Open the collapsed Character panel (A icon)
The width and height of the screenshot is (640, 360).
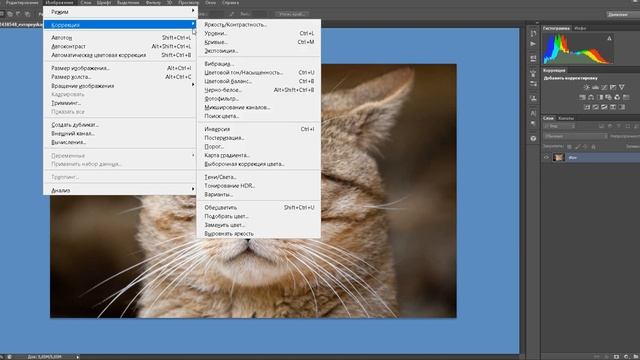[x=533, y=113]
